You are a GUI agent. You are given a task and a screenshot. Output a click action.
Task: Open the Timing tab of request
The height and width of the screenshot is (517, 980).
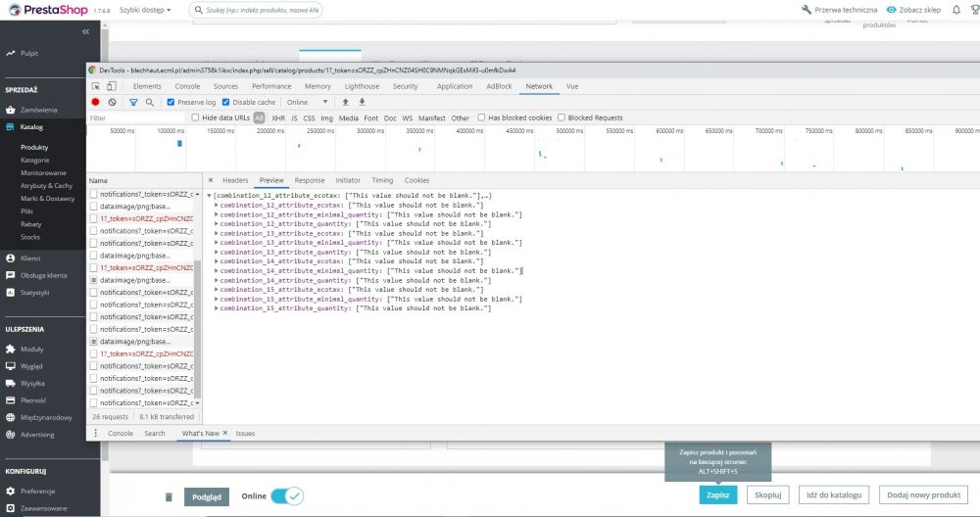point(382,180)
